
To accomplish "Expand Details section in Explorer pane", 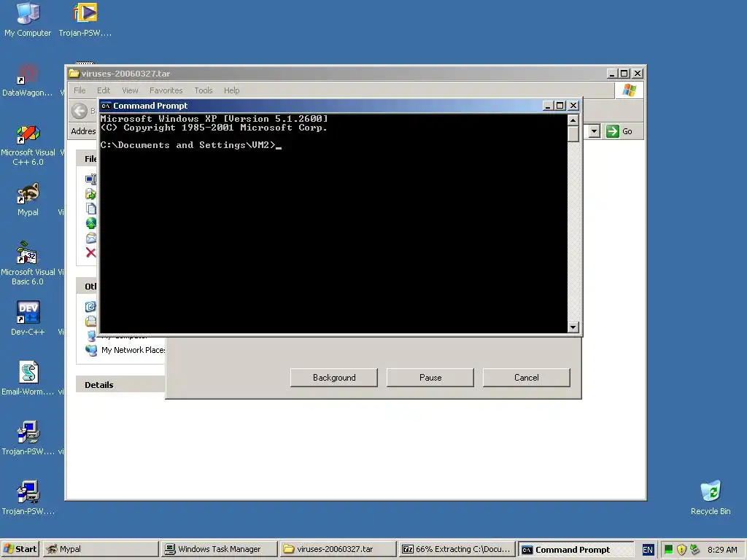I will pyautogui.click(x=120, y=385).
